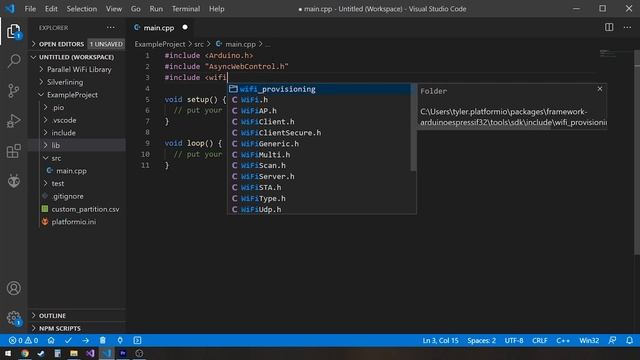Open main.cpp in the explorer tree
The image size is (640, 360).
coord(76,171)
